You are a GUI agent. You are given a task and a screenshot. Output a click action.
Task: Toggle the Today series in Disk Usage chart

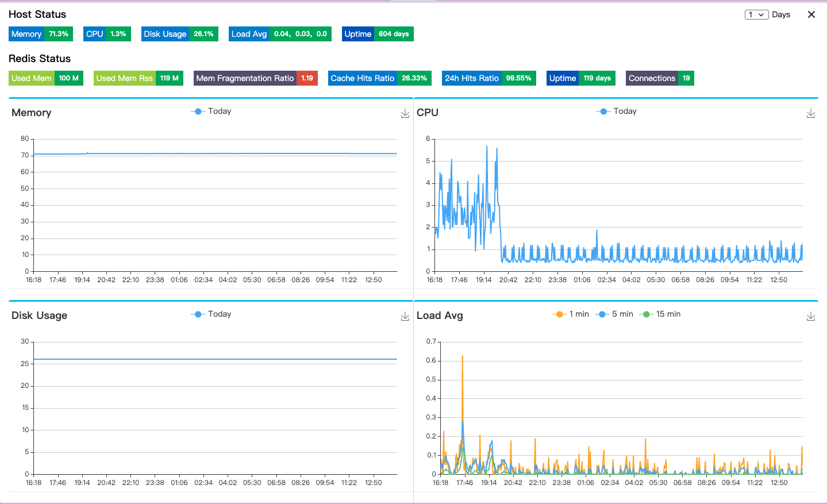tap(211, 314)
